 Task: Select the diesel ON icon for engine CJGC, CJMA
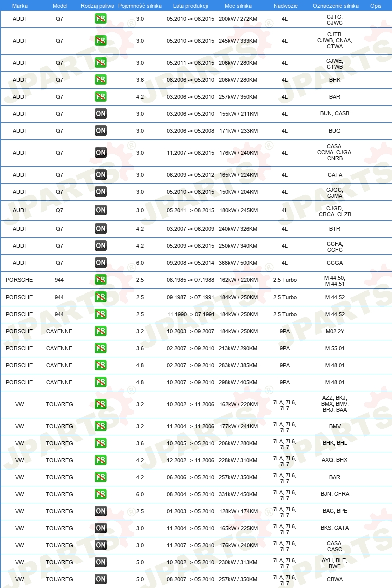tap(101, 192)
